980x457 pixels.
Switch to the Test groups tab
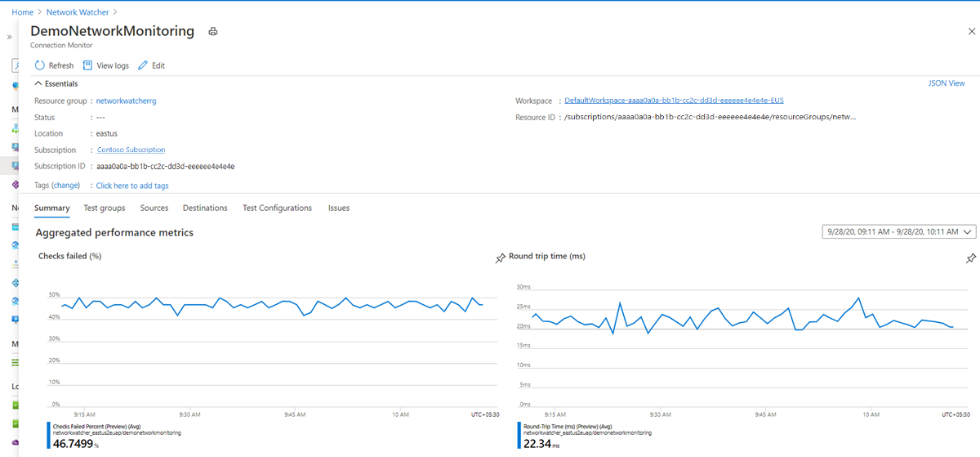click(105, 208)
